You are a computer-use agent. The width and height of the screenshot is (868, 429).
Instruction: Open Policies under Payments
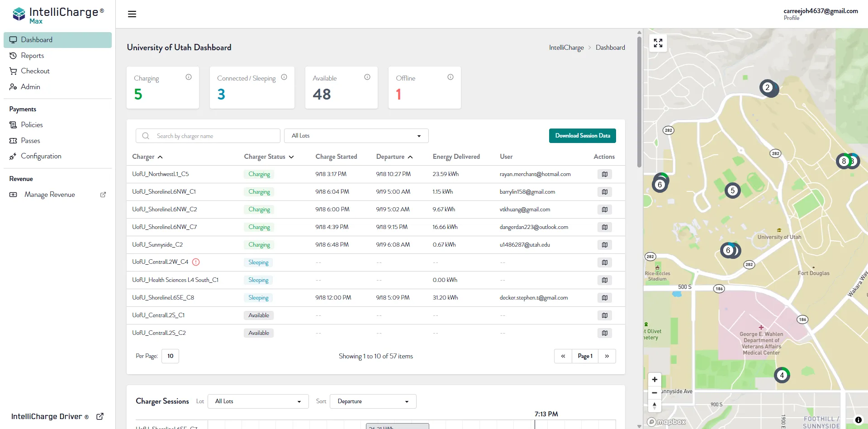tap(57, 125)
